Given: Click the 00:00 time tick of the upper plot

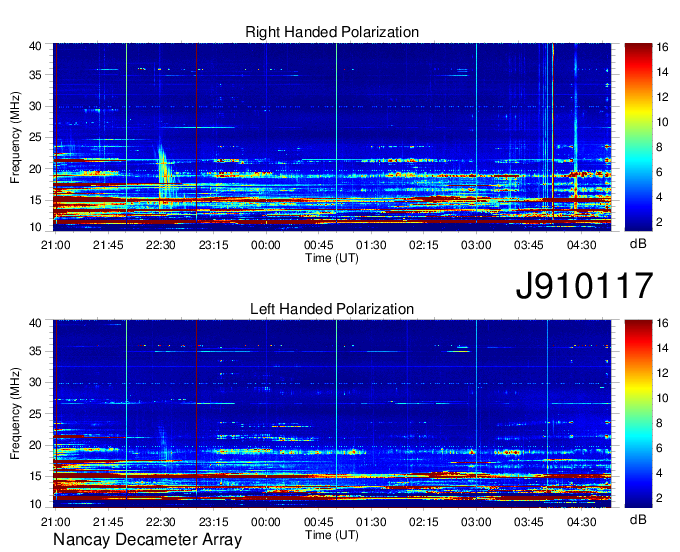Looking at the screenshot, I should tap(266, 245).
